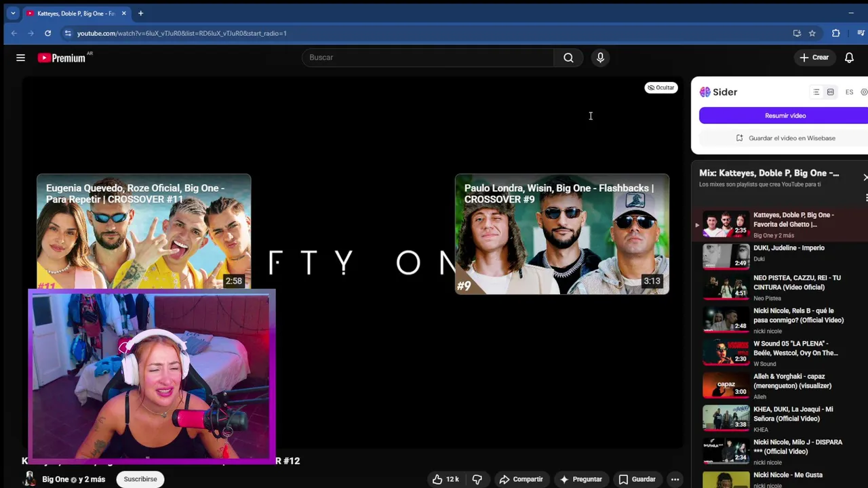The height and width of the screenshot is (488, 868).
Task: Play Katteyes Favorita del Ghetto in playlist
Action: [x=780, y=225]
